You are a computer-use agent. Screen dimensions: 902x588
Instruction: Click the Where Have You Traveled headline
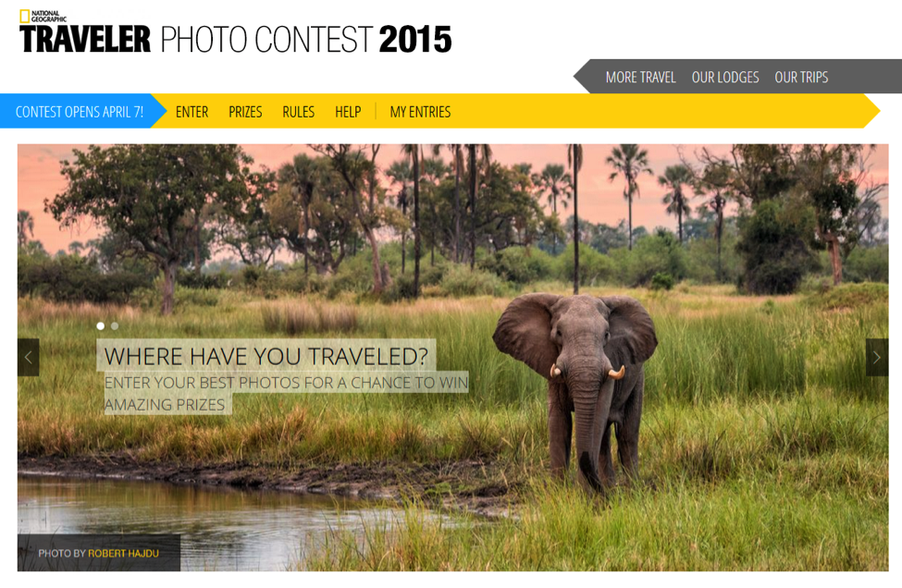pyautogui.click(x=266, y=356)
